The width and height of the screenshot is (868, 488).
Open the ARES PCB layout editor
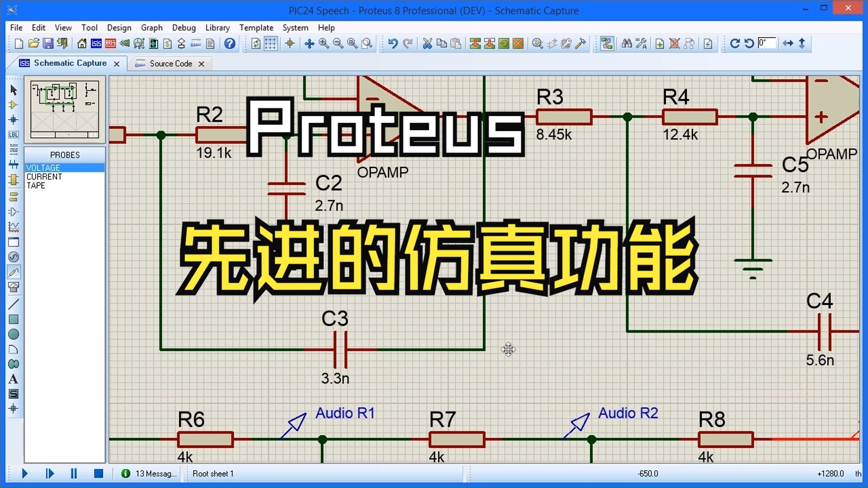tap(110, 43)
